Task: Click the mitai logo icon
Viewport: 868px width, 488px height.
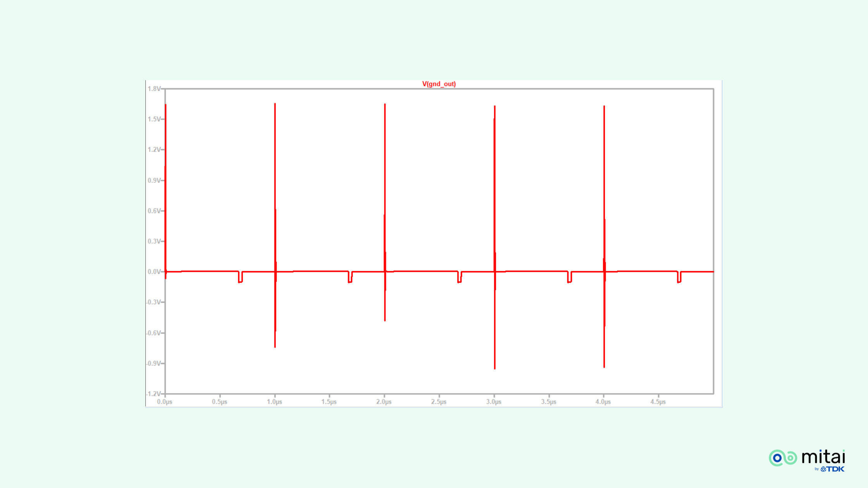Action: coord(783,458)
